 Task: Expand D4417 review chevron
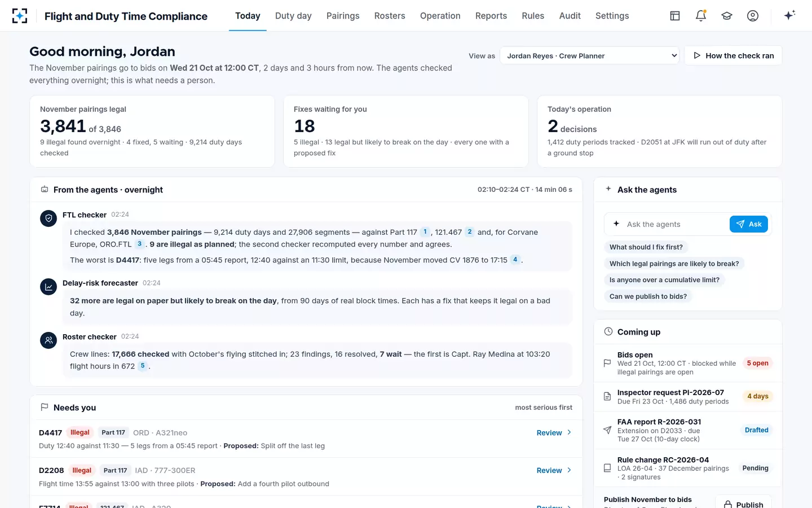coord(569,432)
